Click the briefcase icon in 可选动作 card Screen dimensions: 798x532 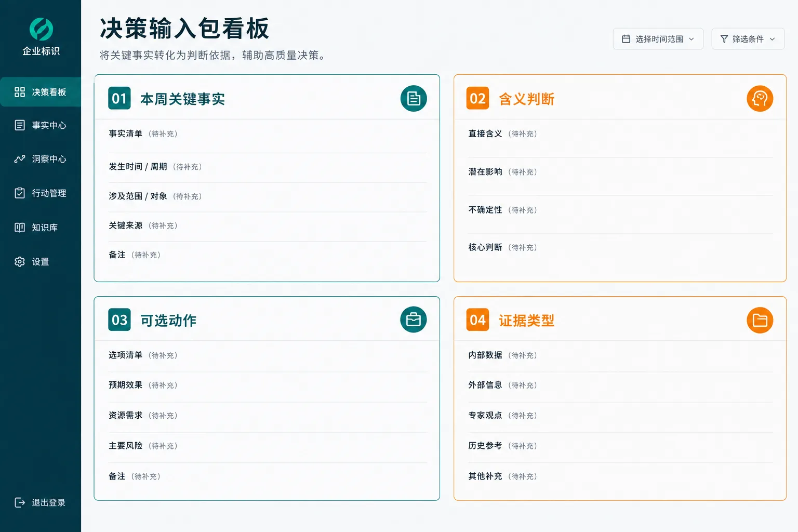click(414, 320)
